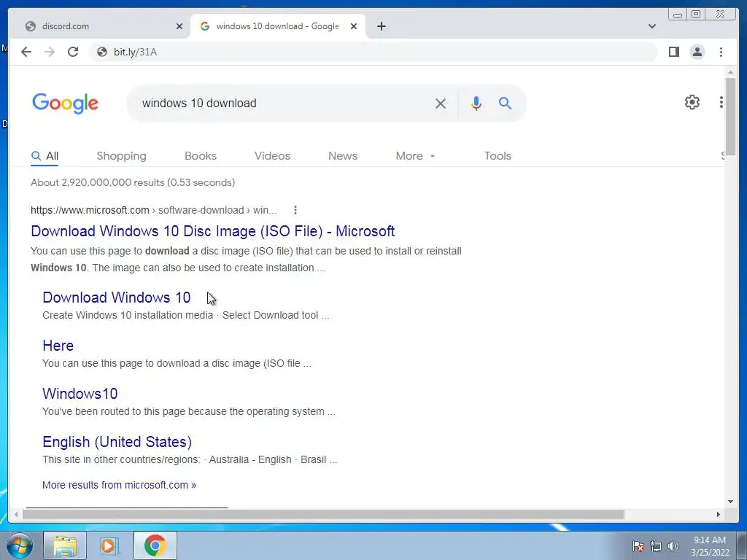Click the vertical scrollbar thumb
Screen dimensions: 747x560
tap(730, 117)
